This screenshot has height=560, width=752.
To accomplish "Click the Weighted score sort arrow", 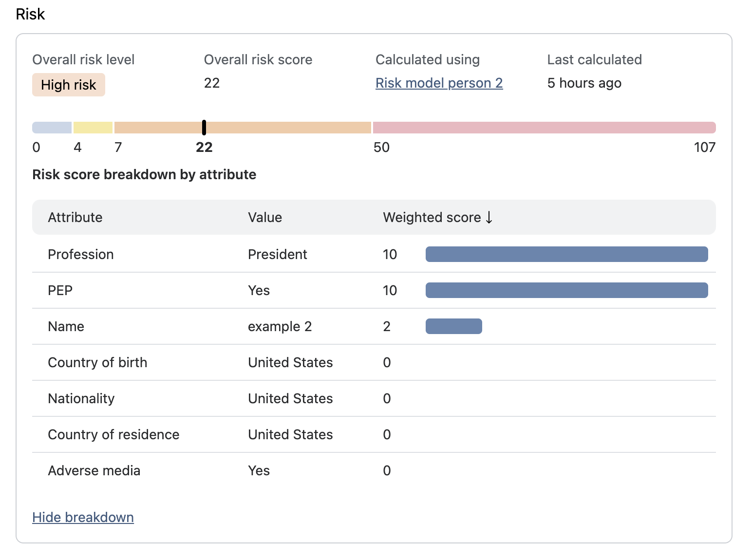I will (x=489, y=217).
